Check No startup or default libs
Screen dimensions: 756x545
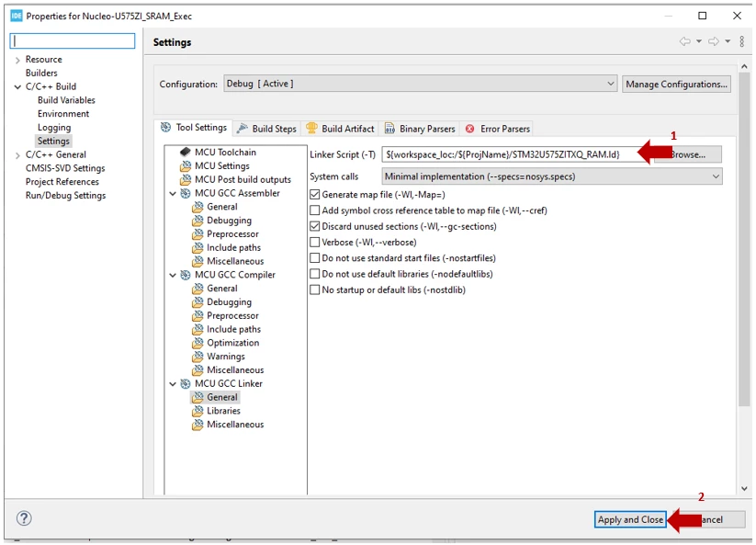coord(315,290)
